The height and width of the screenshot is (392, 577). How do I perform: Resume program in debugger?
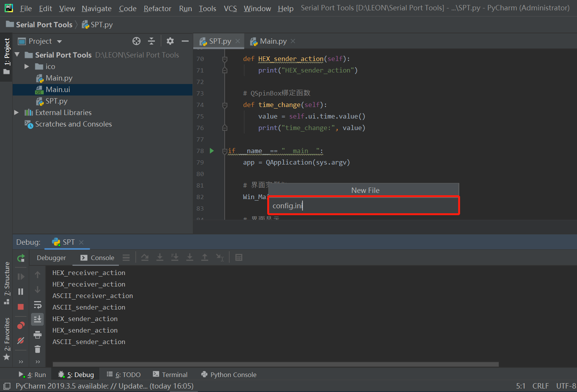[21, 277]
